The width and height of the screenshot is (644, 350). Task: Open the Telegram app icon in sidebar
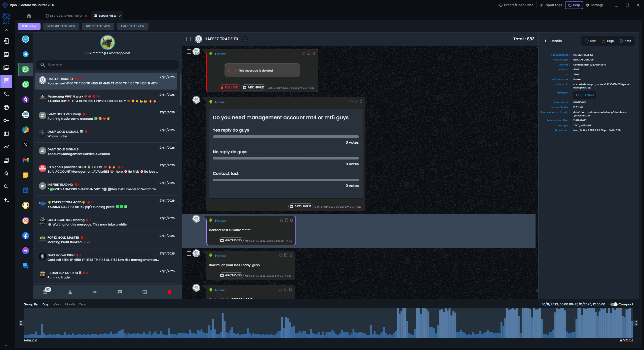(x=26, y=54)
